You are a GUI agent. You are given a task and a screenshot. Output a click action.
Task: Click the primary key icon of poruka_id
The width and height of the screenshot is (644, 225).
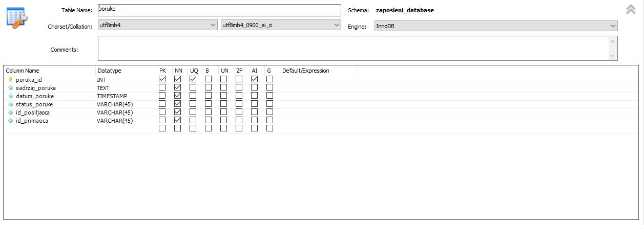pos(10,80)
